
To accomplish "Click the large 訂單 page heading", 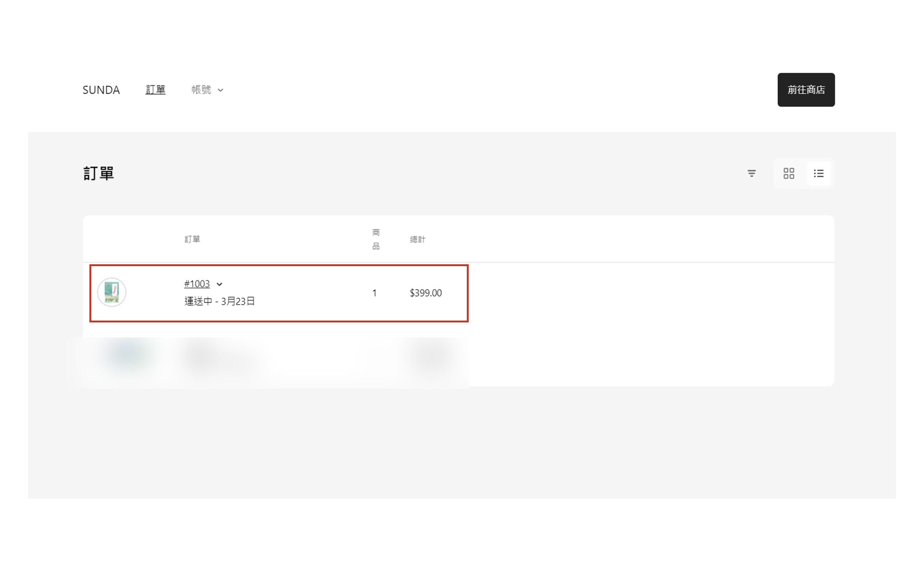I will [x=98, y=173].
